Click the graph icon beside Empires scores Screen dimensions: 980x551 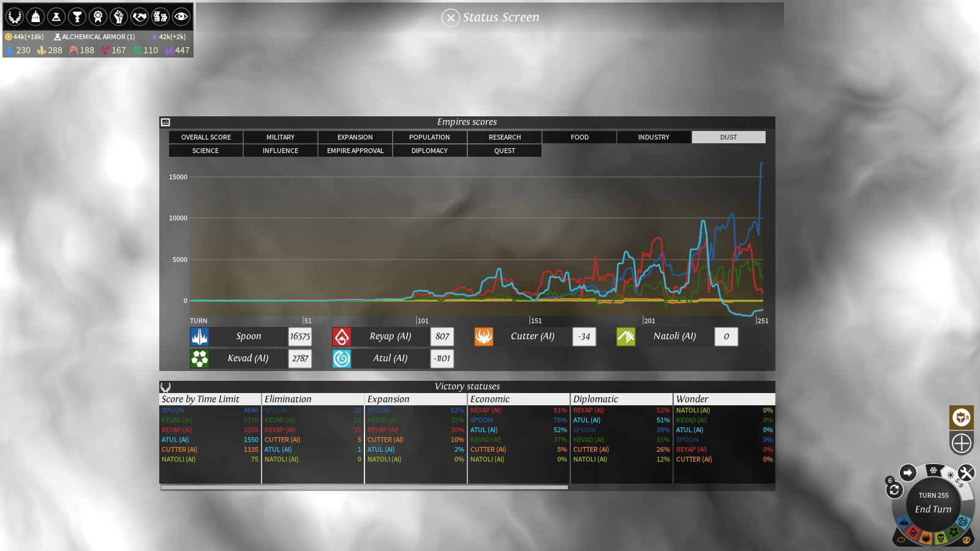pos(165,122)
